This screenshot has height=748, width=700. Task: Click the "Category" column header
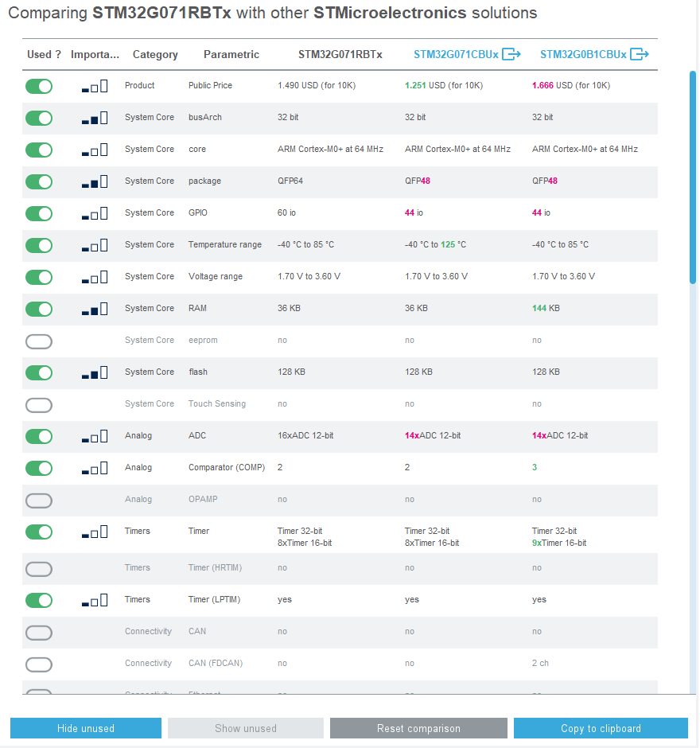[155, 54]
